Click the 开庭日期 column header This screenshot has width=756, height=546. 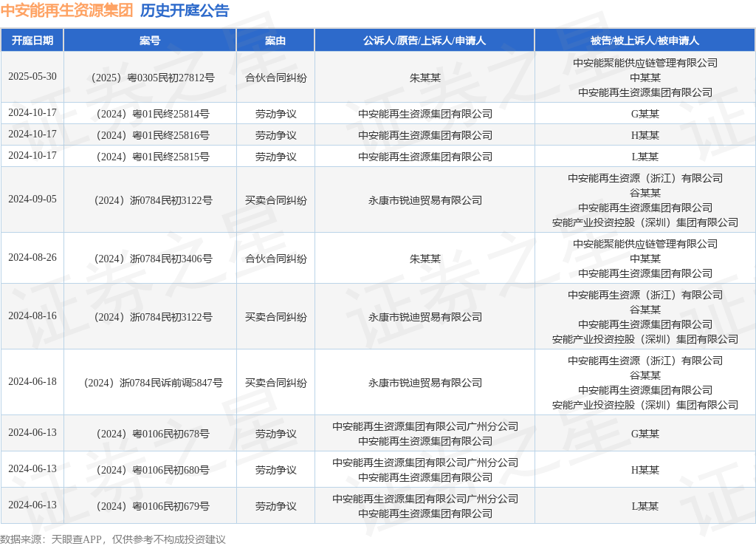[x=32, y=41]
